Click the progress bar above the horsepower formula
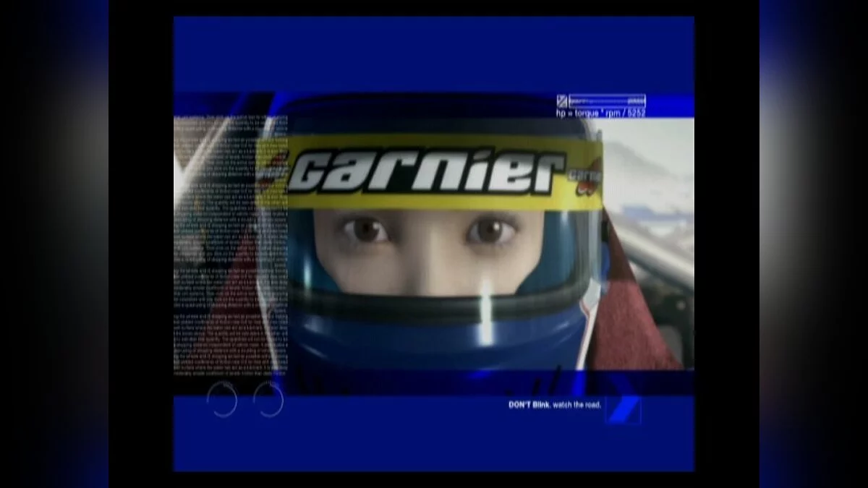This screenshot has height=488, width=868. 607,101
